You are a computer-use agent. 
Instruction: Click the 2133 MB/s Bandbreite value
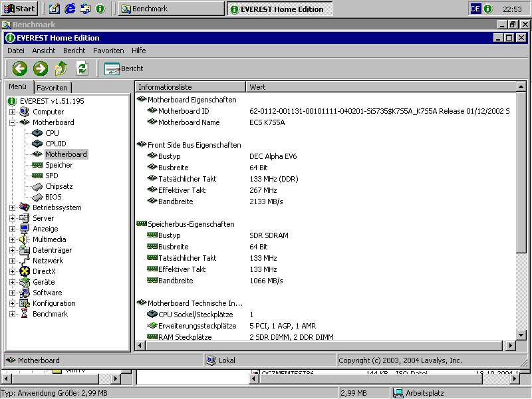point(267,201)
